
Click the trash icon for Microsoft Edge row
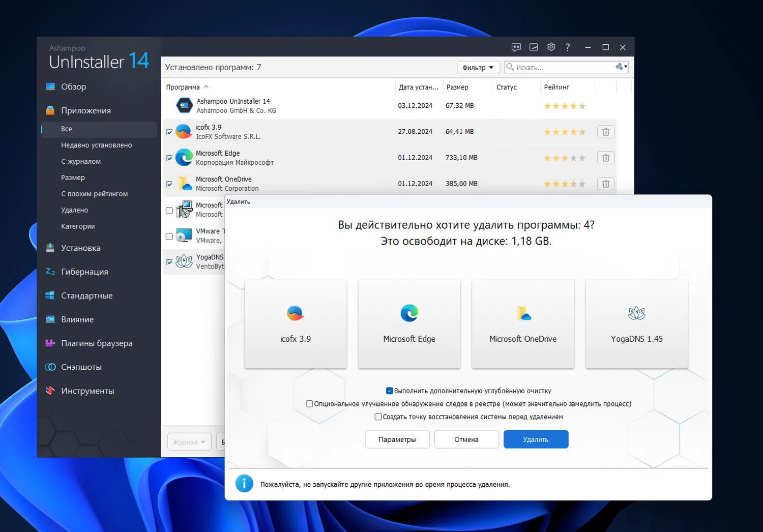pos(606,158)
